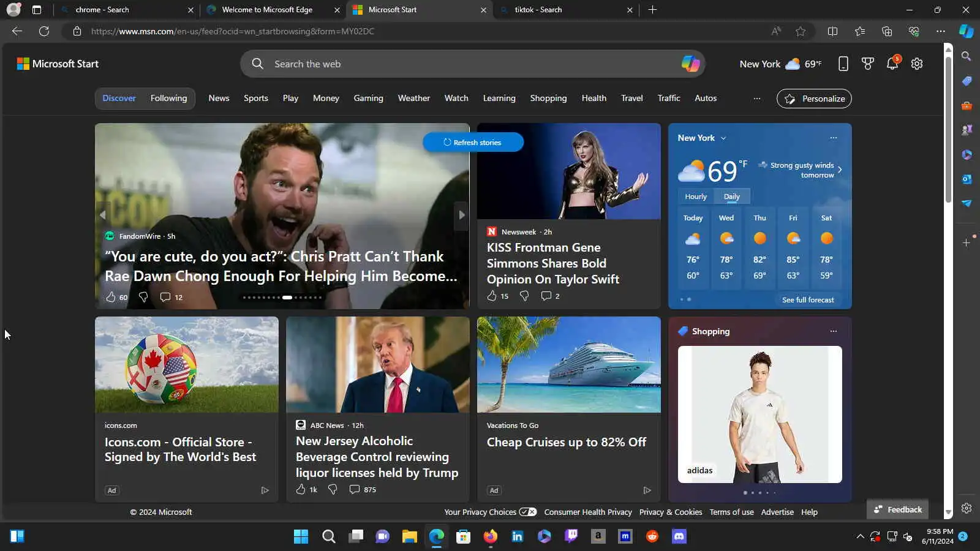
Task: Click the Personalize button
Action: pyautogui.click(x=814, y=99)
